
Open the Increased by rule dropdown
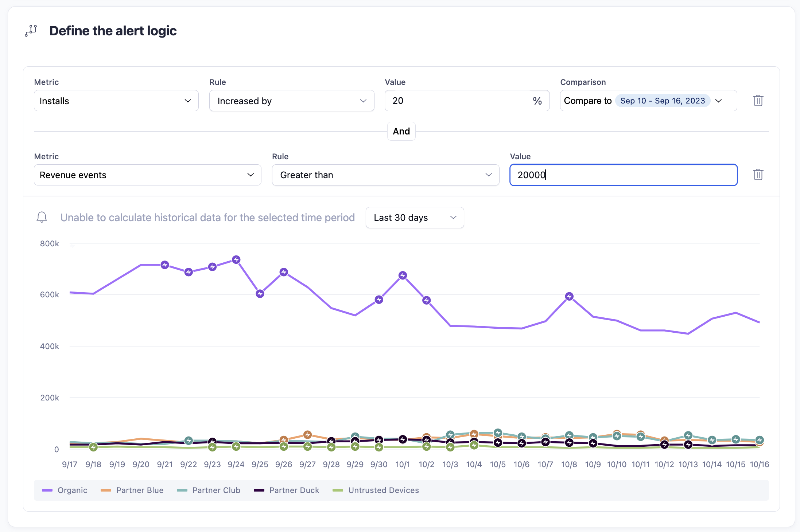(292, 101)
